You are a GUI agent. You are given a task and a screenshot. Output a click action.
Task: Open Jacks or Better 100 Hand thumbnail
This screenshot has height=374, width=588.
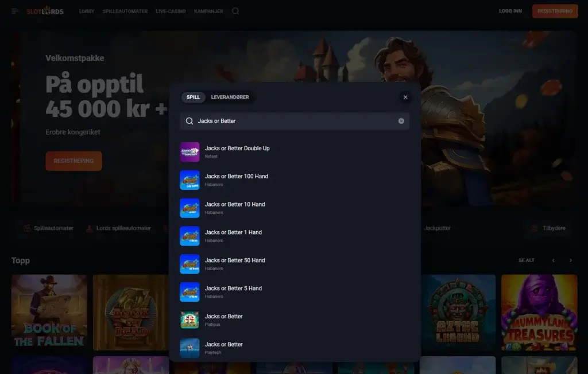(x=189, y=180)
